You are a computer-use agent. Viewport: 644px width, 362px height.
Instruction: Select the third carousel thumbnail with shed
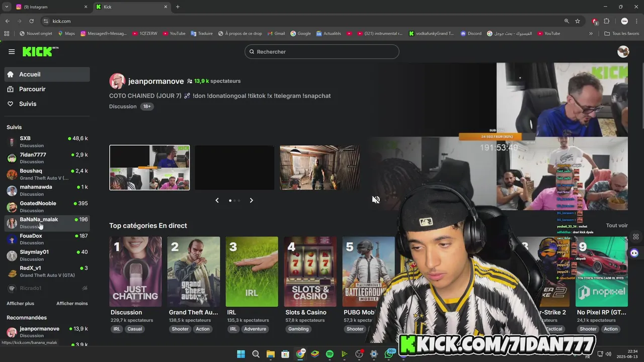point(319,167)
